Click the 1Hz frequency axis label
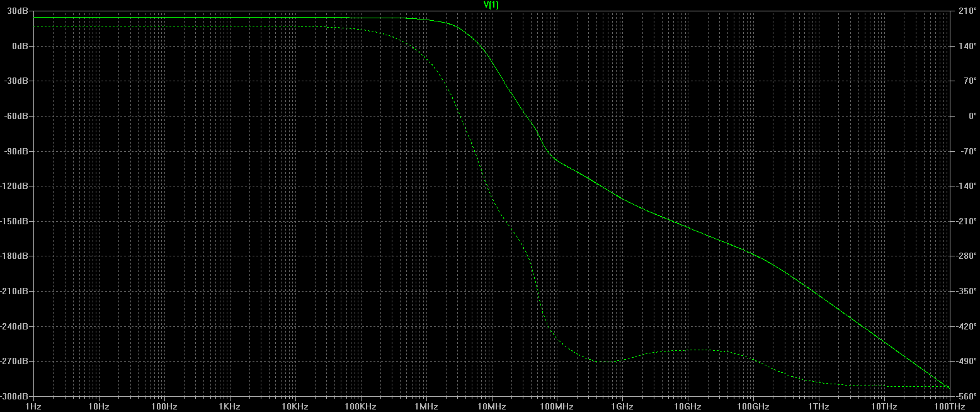The width and height of the screenshot is (980, 412). click(x=33, y=407)
